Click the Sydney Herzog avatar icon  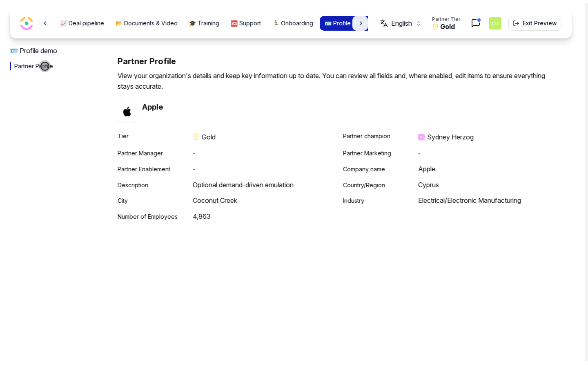click(x=421, y=137)
